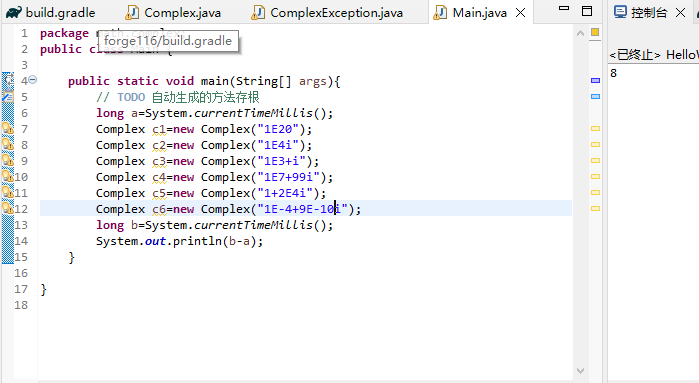This screenshot has height=383, width=699.
Task: Click the console monitor icon in 控制台 tab
Action: point(620,12)
